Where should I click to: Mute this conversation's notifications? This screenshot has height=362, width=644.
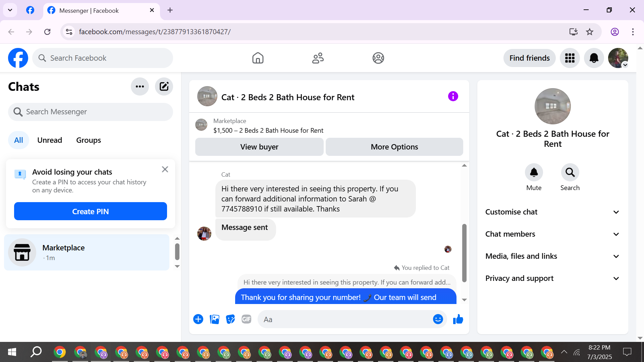[534, 173]
